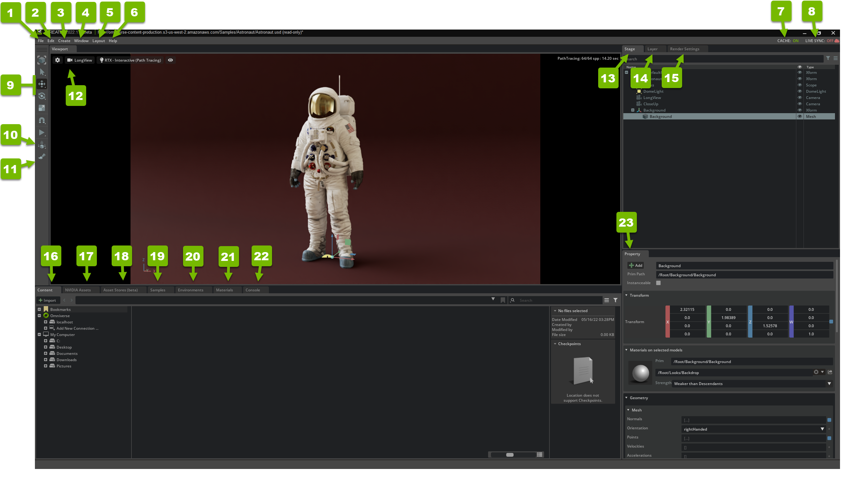This screenshot has height=496, width=868.
Task: Click the Content browser Search field
Action: pyautogui.click(x=555, y=300)
